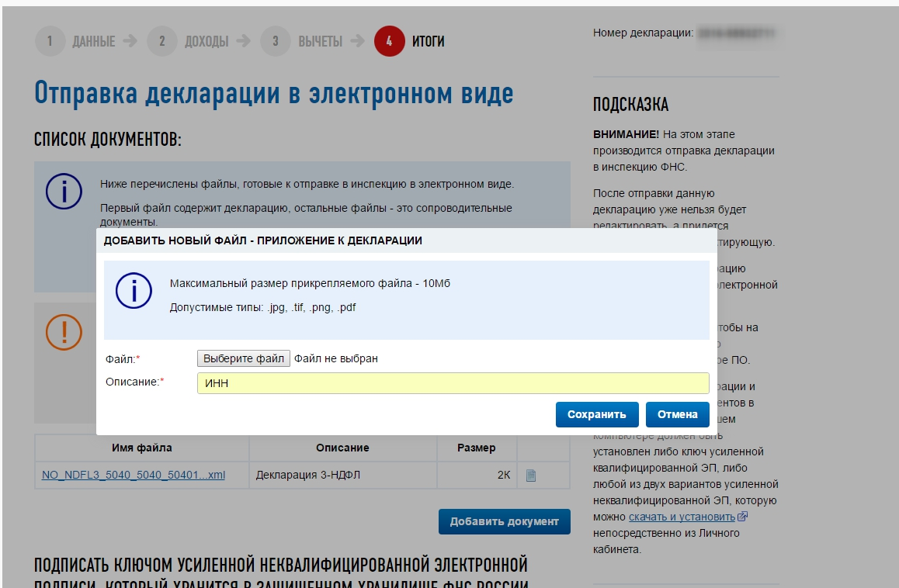Click the info icon beside the documents list note
Screen dimensions: 899x588
[x=64, y=192]
